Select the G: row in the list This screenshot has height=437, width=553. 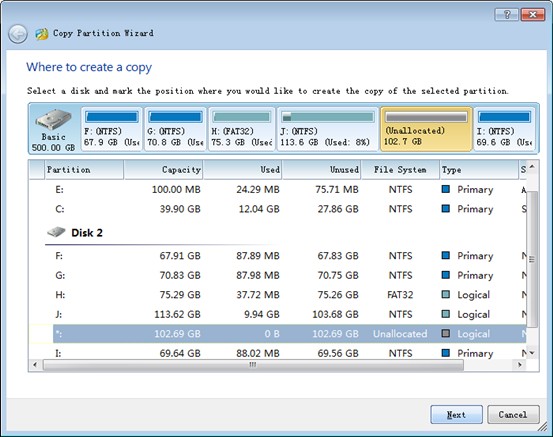pos(279,275)
